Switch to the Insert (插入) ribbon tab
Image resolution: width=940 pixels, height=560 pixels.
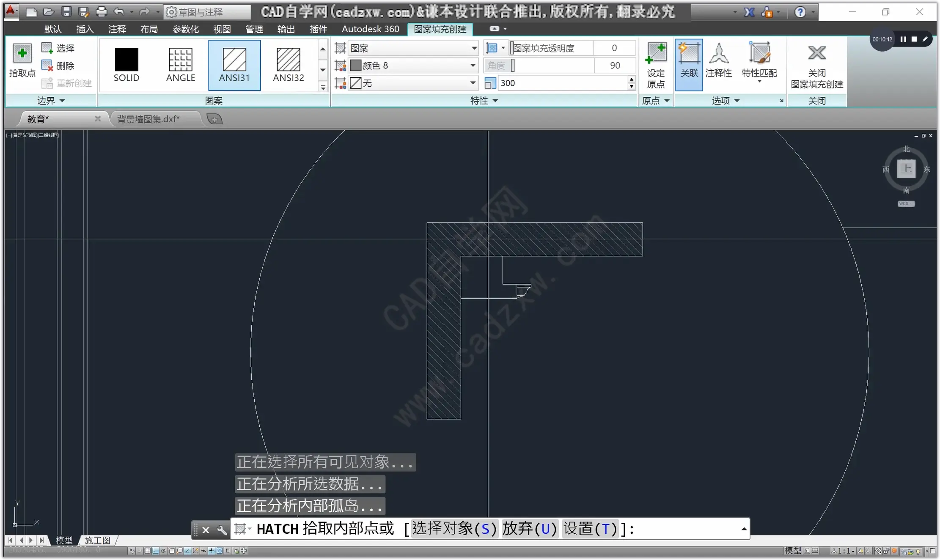85,29
